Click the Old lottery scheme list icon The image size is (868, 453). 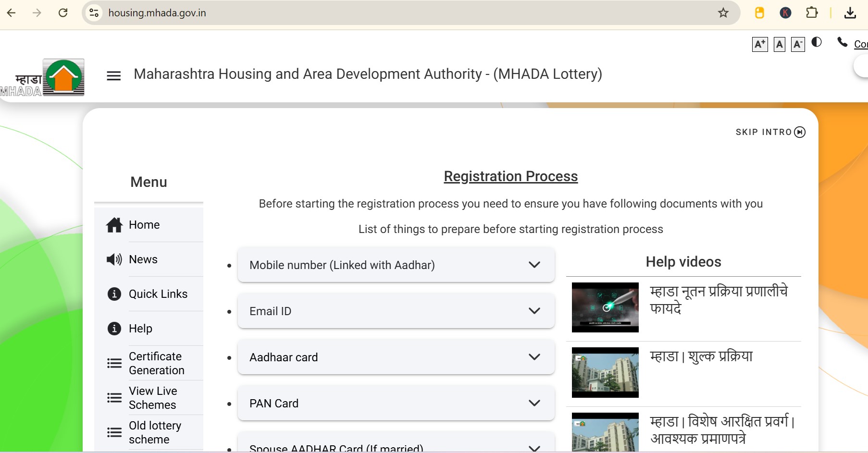pos(114,432)
